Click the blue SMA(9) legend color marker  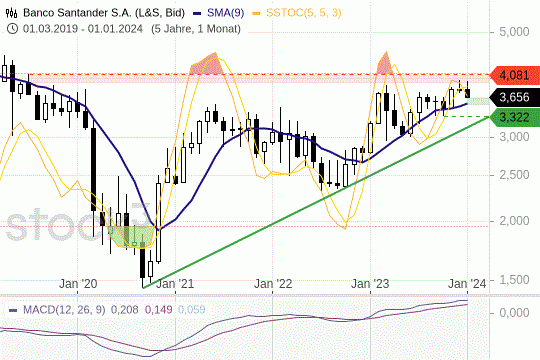(197, 13)
